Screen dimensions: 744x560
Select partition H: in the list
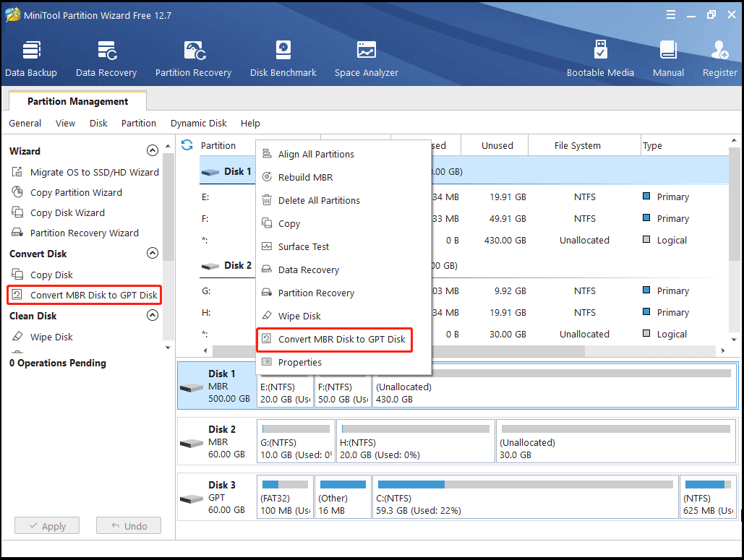[464, 312]
